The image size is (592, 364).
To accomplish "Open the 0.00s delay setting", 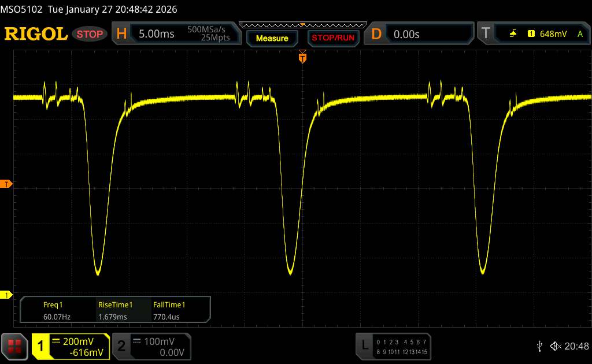I will (428, 34).
